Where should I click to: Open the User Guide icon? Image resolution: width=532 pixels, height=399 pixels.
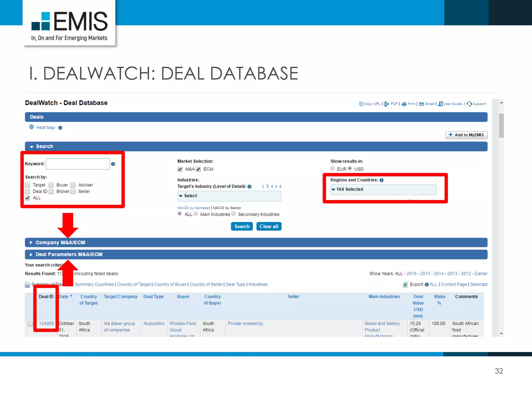(x=440, y=104)
